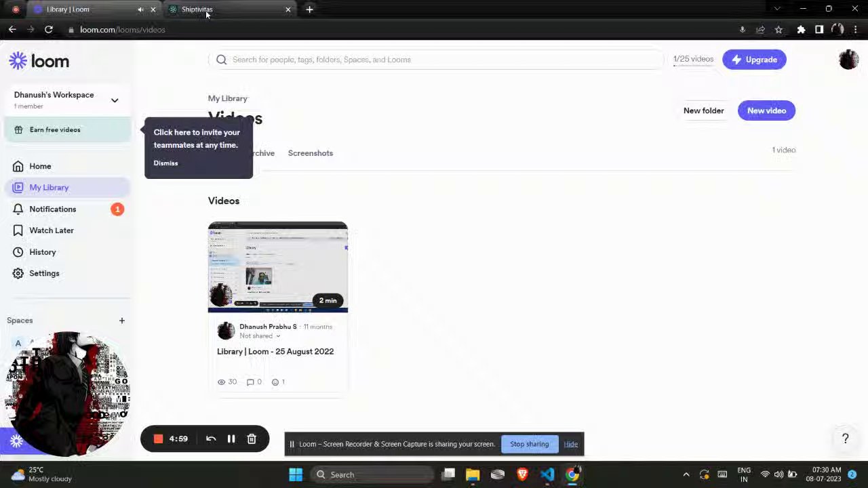868x488 pixels.
Task: Open the browser three-dot menu
Action: pos(856,30)
